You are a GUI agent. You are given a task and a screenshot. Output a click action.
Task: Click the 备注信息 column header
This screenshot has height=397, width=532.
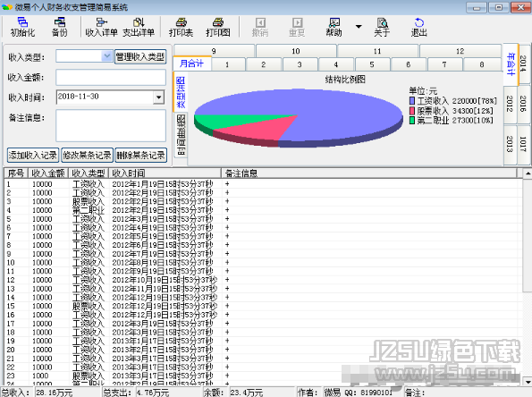(x=369, y=173)
